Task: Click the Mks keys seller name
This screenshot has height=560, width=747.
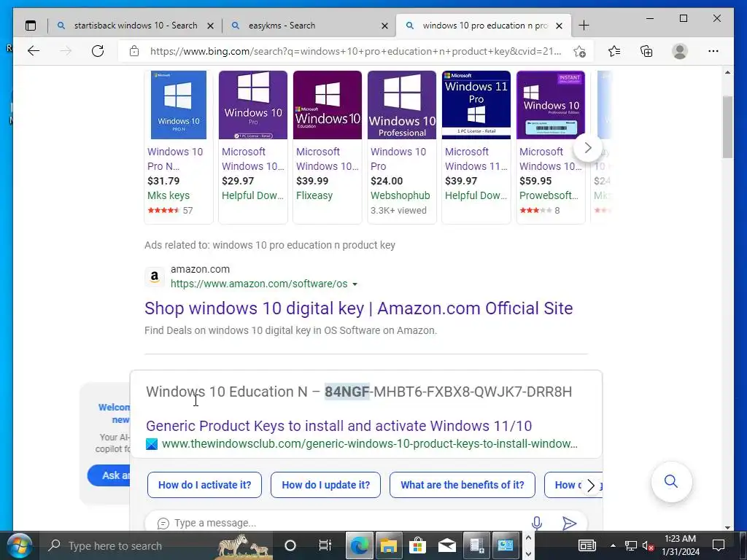Action: (x=169, y=195)
